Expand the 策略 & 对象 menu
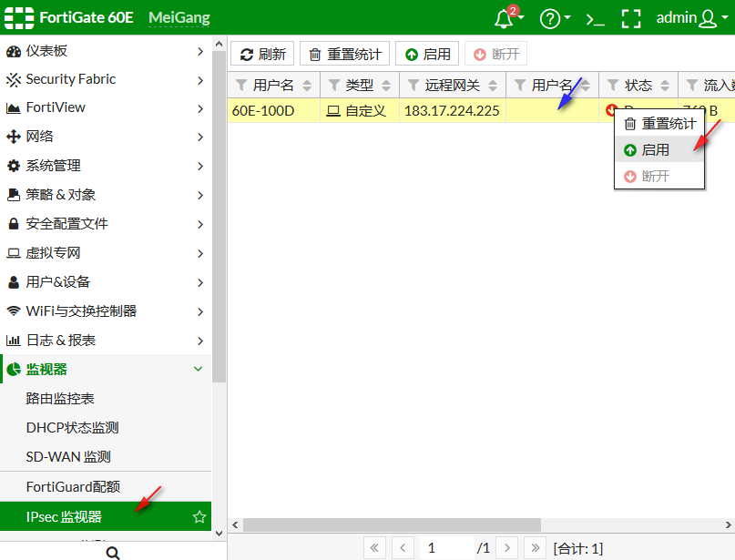This screenshot has height=560, width=735. click(x=106, y=195)
